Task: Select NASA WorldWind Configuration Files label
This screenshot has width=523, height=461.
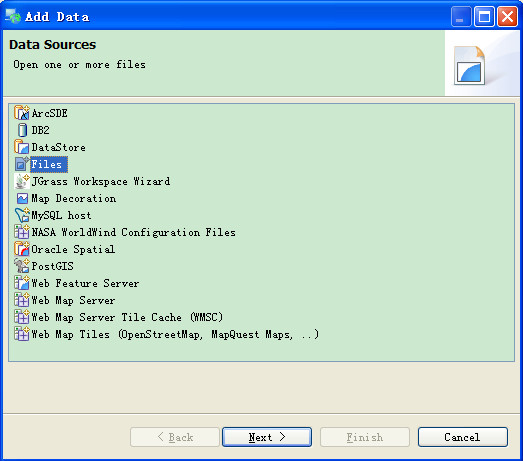Action: 133,233
